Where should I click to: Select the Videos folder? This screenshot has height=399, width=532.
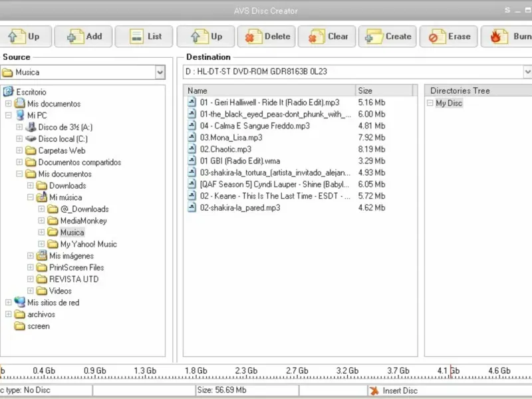click(x=60, y=291)
